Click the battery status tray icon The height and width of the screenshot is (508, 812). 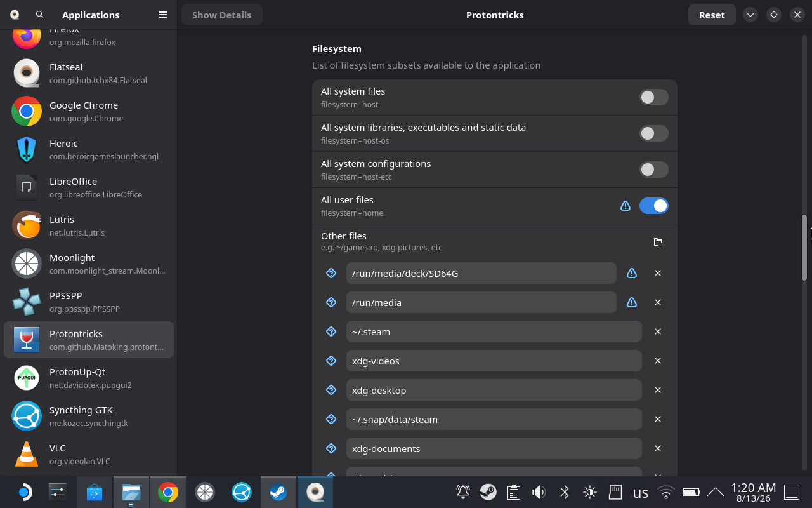click(691, 492)
